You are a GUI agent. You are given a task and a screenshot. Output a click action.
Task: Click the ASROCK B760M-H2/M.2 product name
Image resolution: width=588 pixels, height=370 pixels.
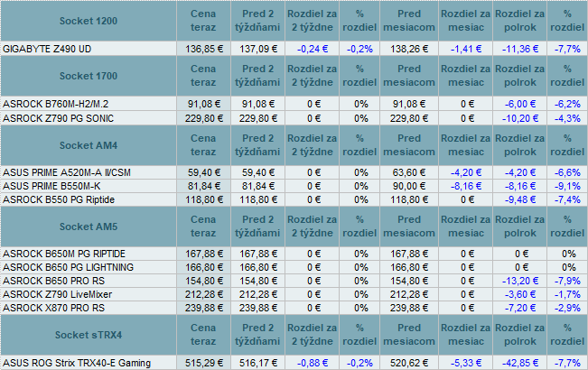[55, 104]
